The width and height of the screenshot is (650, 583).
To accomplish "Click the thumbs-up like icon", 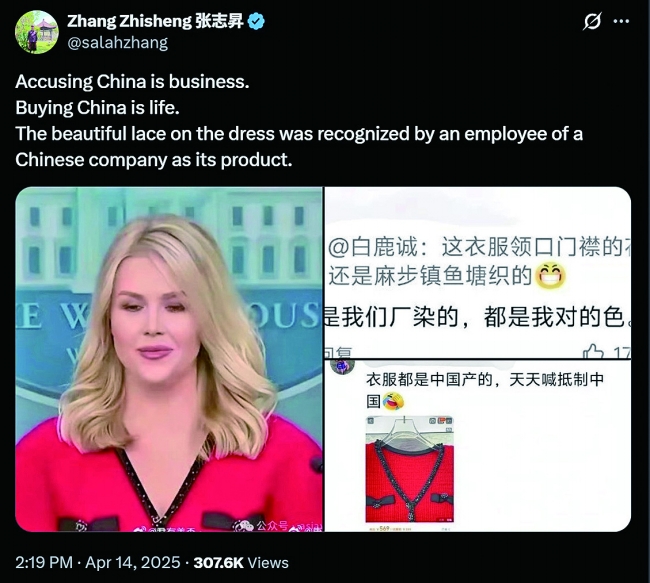I will pyautogui.click(x=593, y=352).
